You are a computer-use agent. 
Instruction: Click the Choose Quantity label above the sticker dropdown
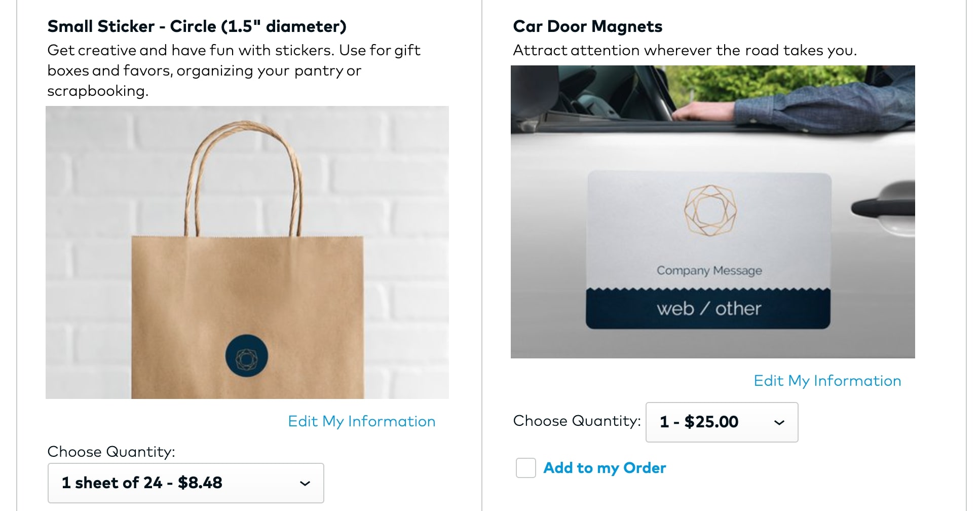(111, 452)
